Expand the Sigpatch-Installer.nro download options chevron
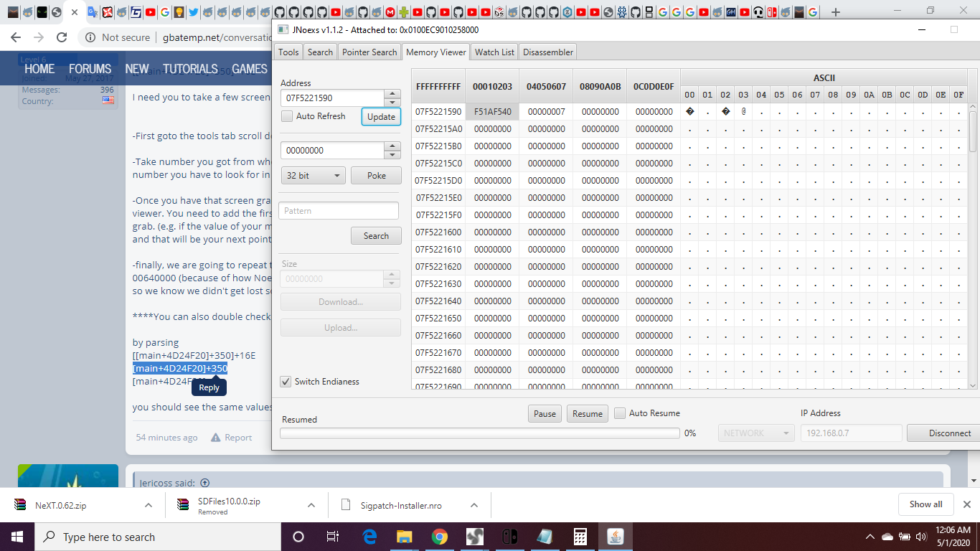980x551 pixels. (x=473, y=505)
